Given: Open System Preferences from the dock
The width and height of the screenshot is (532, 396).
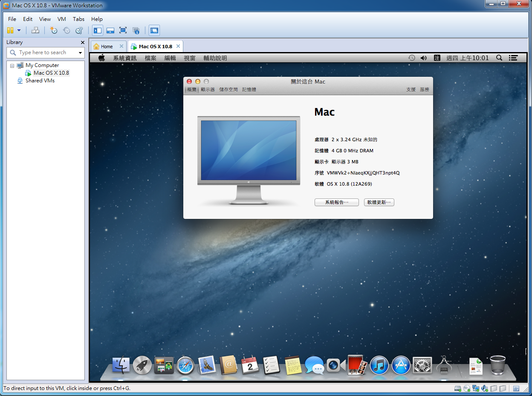Looking at the screenshot, I should (x=422, y=365).
